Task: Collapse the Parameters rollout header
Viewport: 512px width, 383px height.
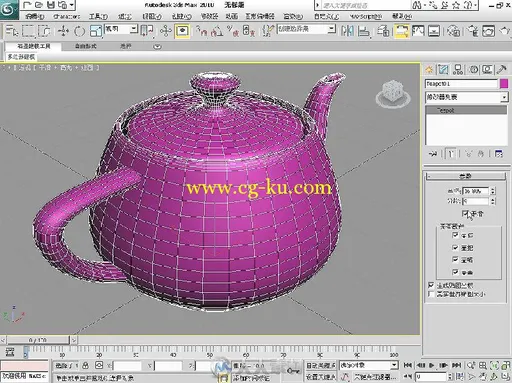Action: (466, 176)
